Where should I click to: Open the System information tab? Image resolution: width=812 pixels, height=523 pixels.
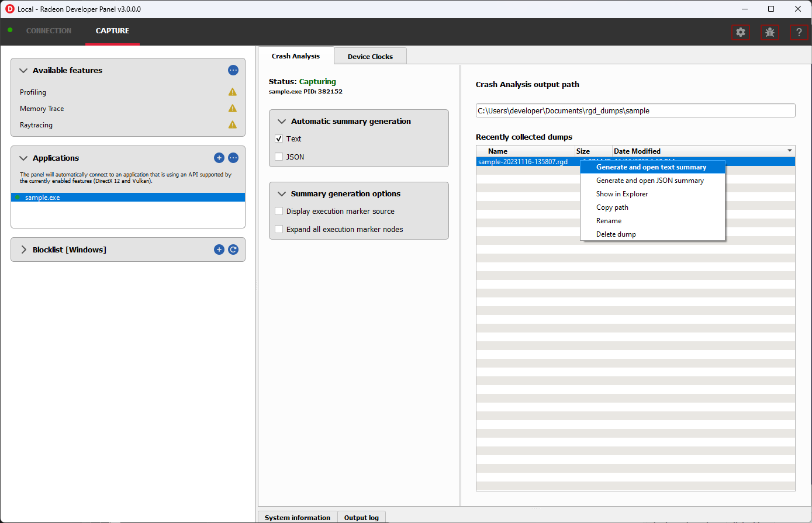click(x=298, y=517)
